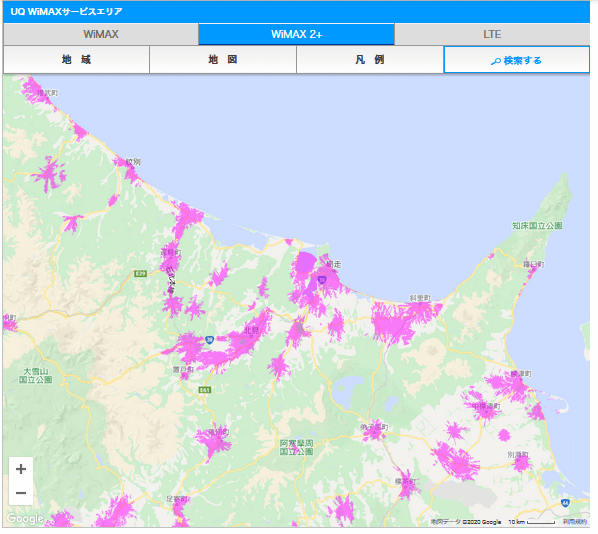Click the 地域 region button
Image resolution: width=598 pixels, height=534 pixels.
(76, 60)
